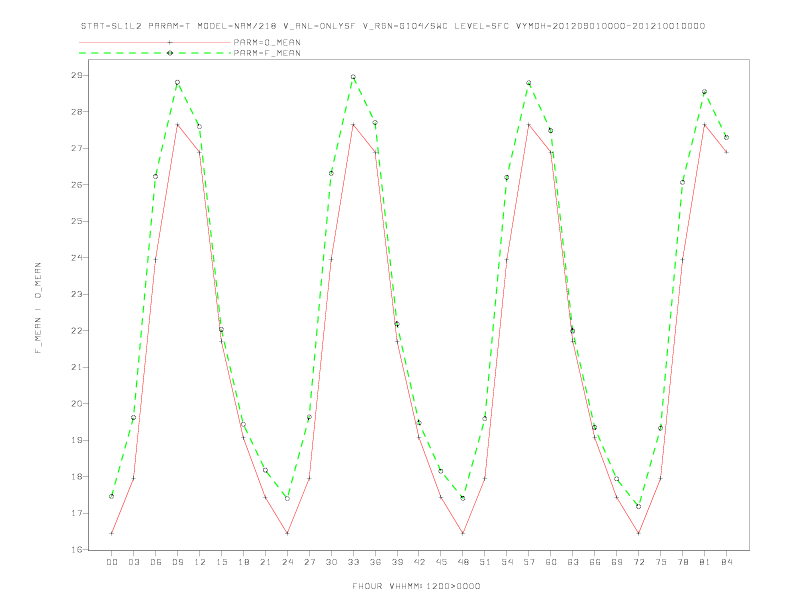The height and width of the screenshot is (612, 792).
Task: Click the vertical axis title F_MEAN | O_MEAN
Action: [x=38, y=308]
